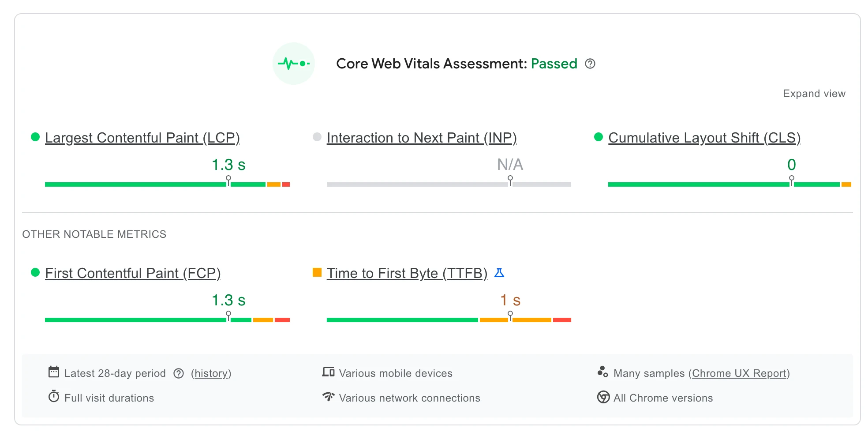Image resolution: width=868 pixels, height=436 pixels.
Task: Click the green Passed assessment status
Action: (x=554, y=64)
